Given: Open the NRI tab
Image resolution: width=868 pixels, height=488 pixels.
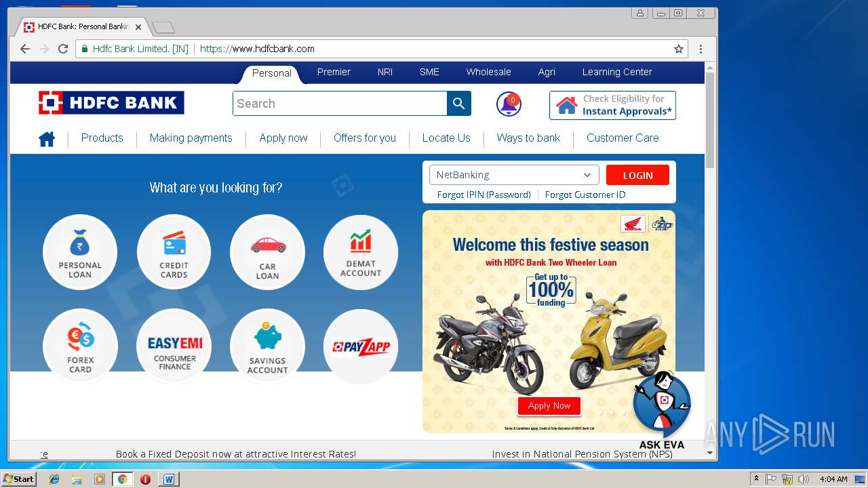Looking at the screenshot, I should (385, 72).
